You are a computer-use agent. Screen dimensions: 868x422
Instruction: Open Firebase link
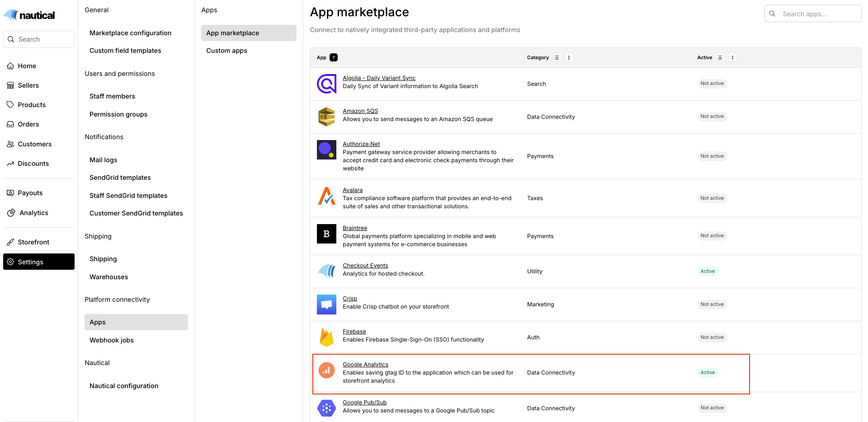[x=354, y=332]
